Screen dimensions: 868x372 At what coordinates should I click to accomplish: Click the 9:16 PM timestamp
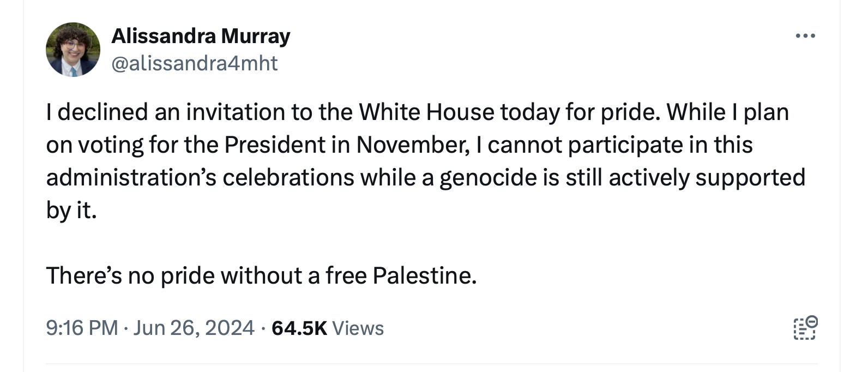82,328
